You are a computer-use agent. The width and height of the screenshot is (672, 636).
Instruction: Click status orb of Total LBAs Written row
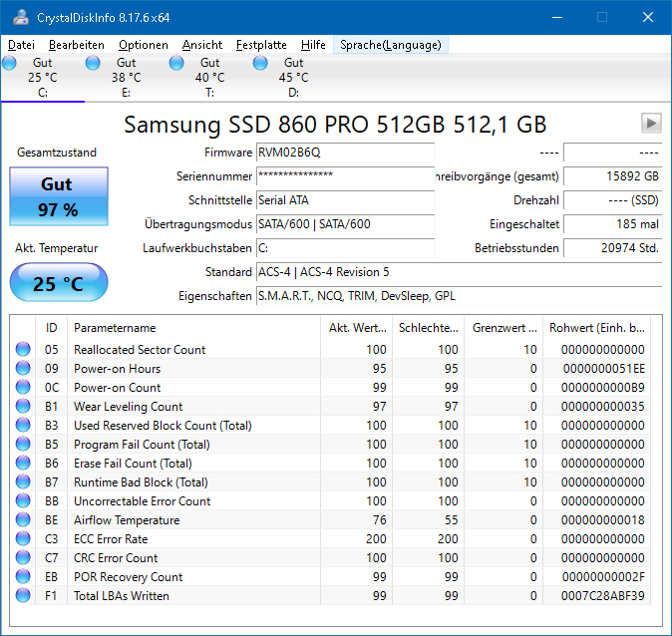click(x=23, y=595)
